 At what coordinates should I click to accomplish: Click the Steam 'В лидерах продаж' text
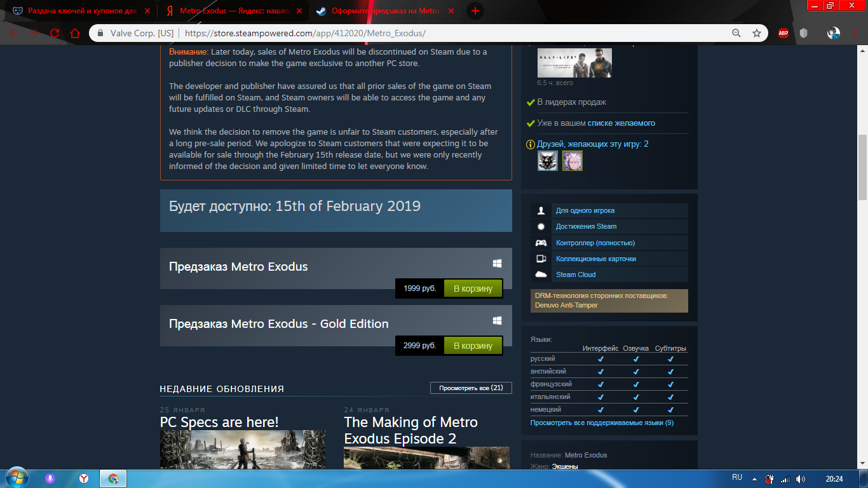tap(572, 102)
